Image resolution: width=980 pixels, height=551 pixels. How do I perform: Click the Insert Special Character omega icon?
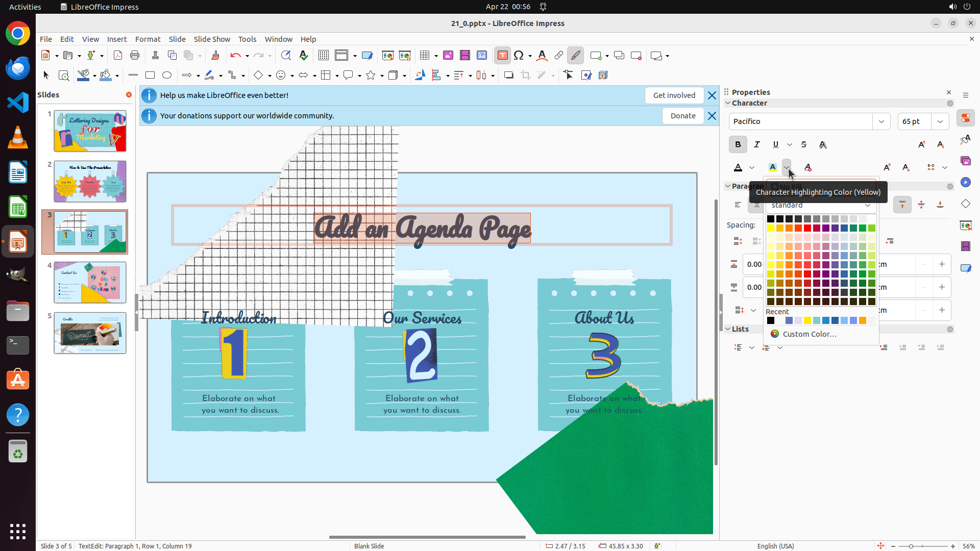tap(519, 56)
